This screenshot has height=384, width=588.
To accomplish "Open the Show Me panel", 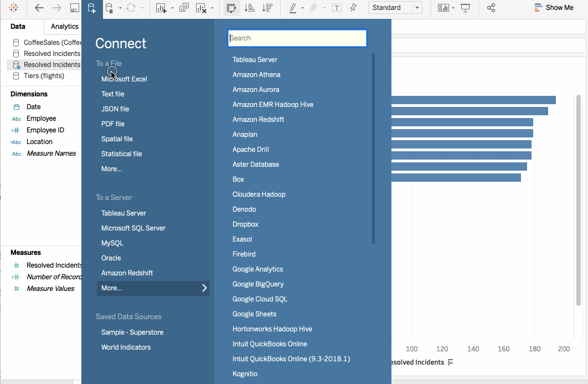I will click(554, 8).
